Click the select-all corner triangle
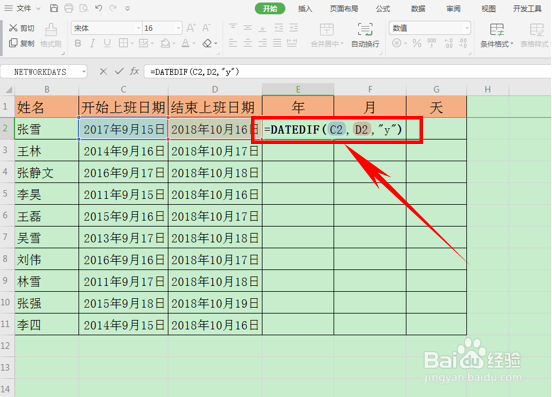Image resolution: width=552 pixels, height=397 pixels. (x=8, y=90)
